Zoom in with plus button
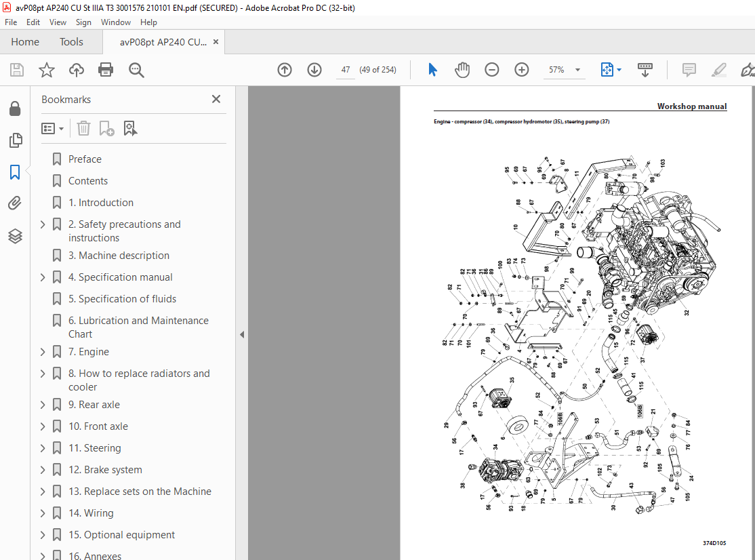 point(521,70)
